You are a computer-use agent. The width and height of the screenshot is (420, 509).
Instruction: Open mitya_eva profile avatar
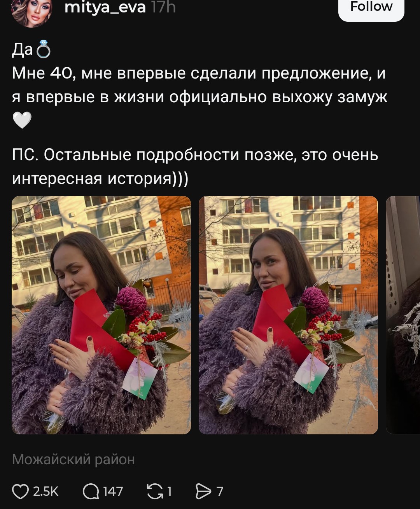[31, 12]
